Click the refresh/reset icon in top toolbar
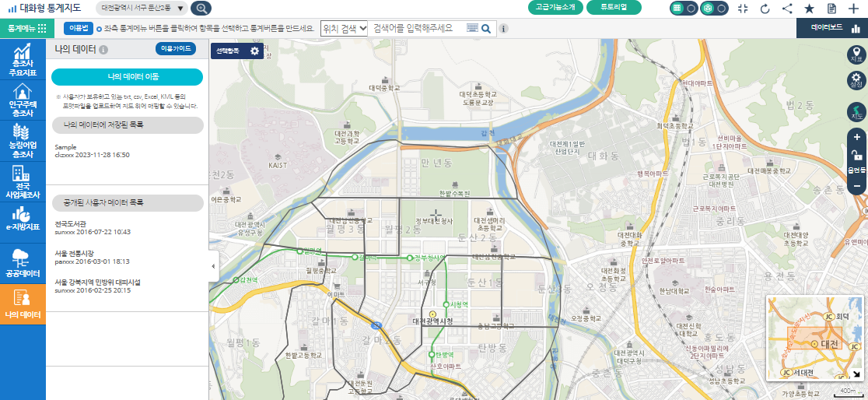 point(765,9)
